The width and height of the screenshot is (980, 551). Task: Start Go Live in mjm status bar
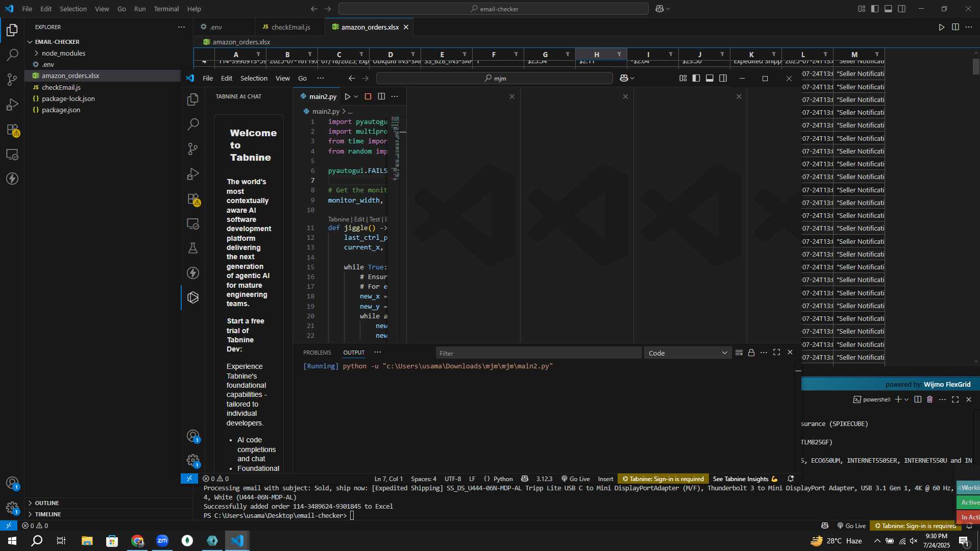[x=576, y=479]
